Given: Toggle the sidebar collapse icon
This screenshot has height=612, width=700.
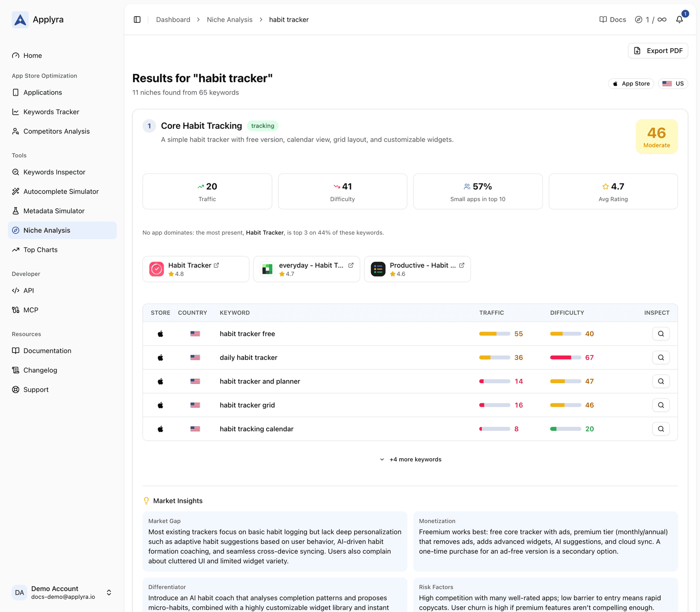Looking at the screenshot, I should 137,20.
